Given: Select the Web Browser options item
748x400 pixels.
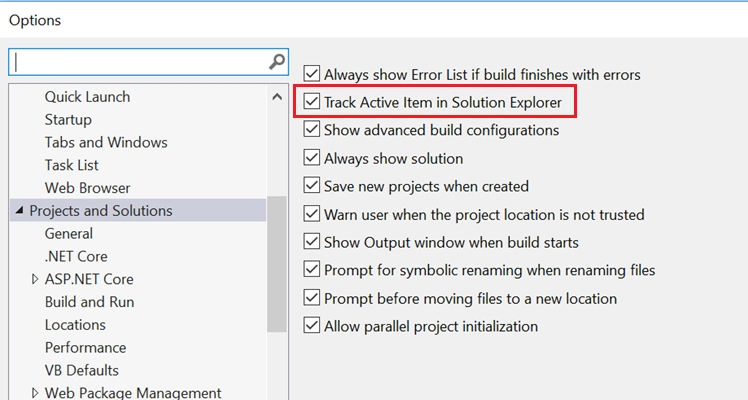Looking at the screenshot, I should coord(87,188).
